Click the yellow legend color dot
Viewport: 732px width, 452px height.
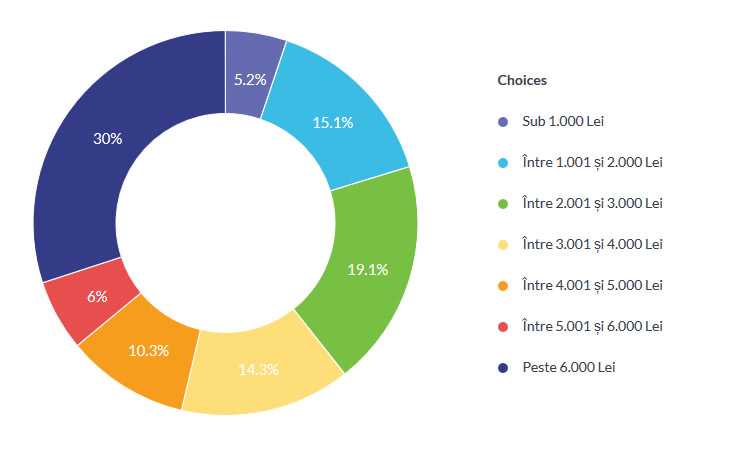(503, 245)
